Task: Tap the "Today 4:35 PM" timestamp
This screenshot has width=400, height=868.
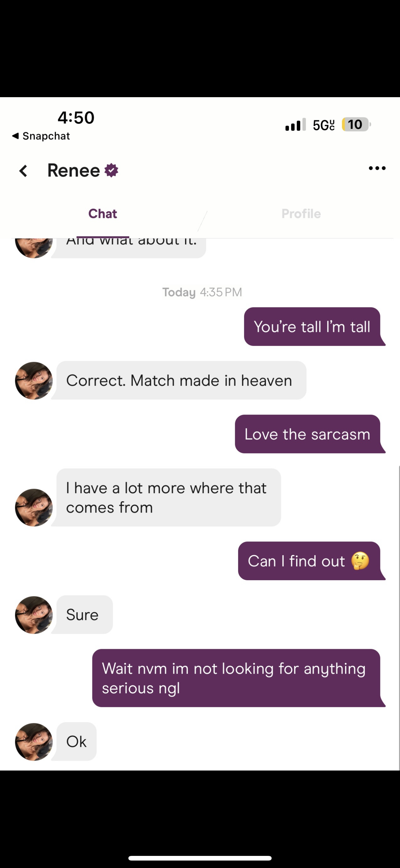Action: tap(202, 292)
